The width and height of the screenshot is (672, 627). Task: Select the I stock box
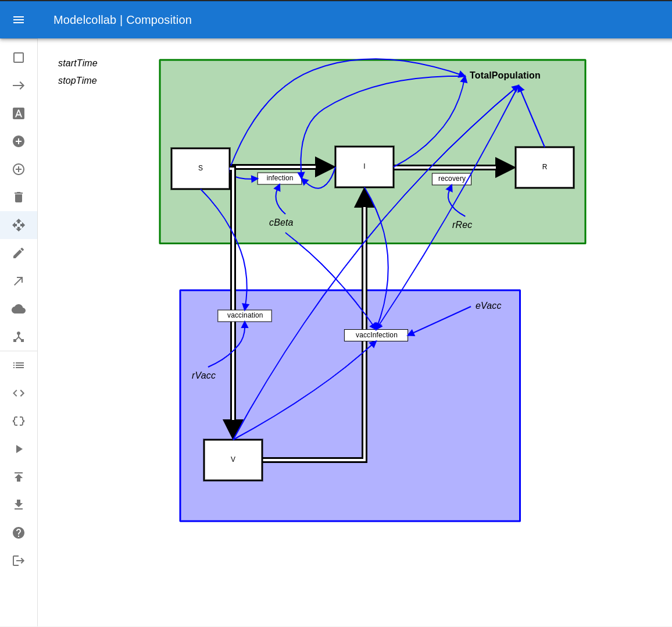[x=364, y=166]
